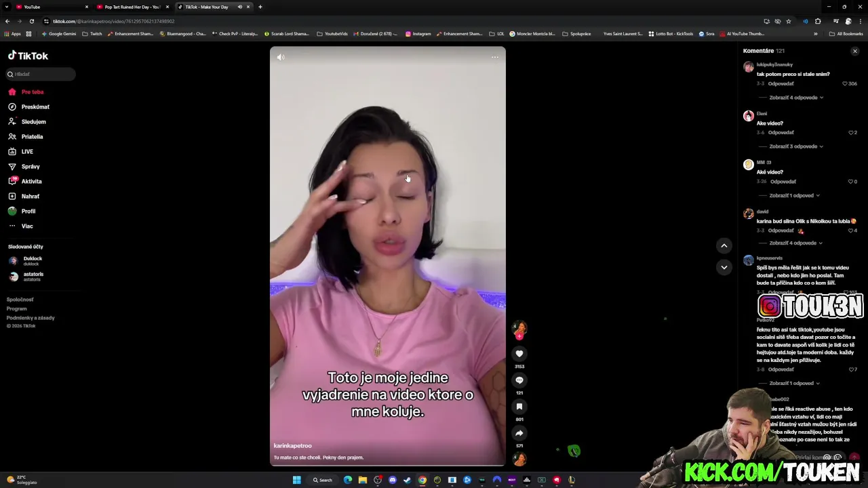Like david's comment heart

click(x=851, y=230)
